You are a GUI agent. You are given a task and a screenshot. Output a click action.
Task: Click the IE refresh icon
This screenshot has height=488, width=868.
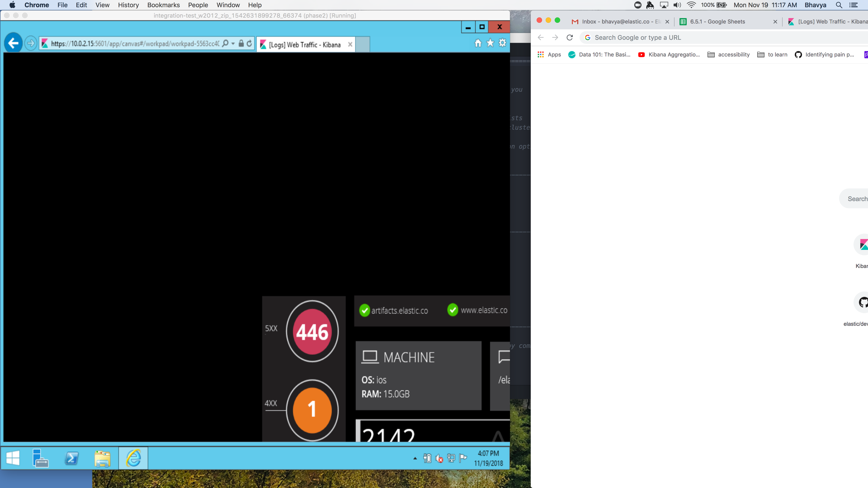[249, 43]
